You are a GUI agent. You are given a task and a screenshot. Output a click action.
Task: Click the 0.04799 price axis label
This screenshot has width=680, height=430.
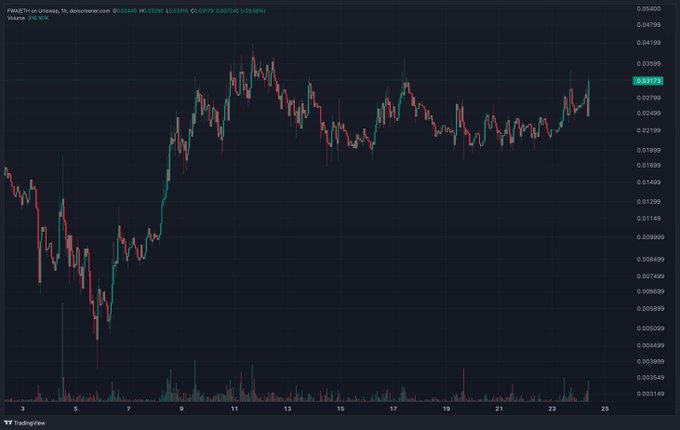click(649, 25)
